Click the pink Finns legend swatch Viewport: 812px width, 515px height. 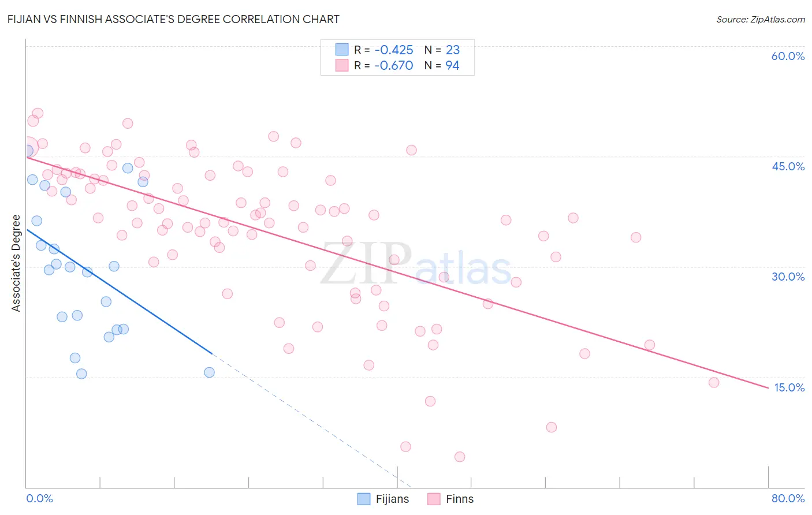[434, 499]
